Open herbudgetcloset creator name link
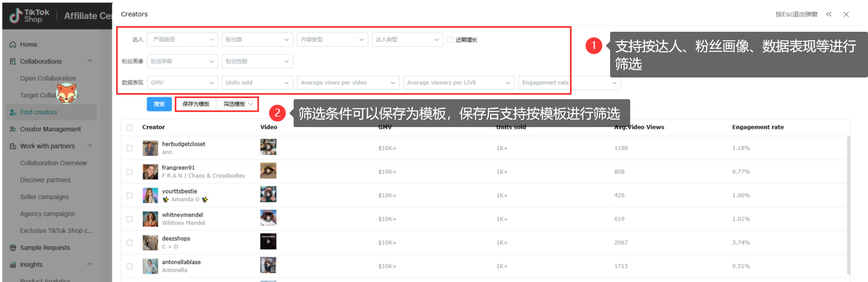Viewport: 868px width, 282px height. (184, 144)
